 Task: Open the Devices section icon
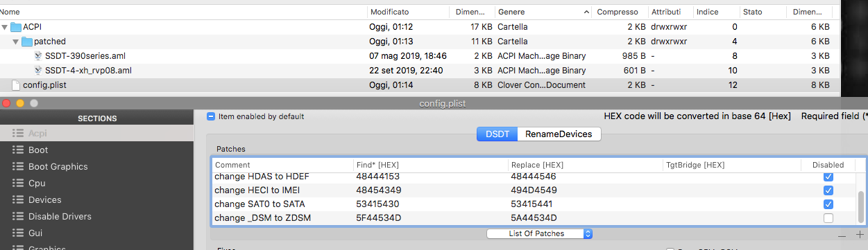[19, 199]
